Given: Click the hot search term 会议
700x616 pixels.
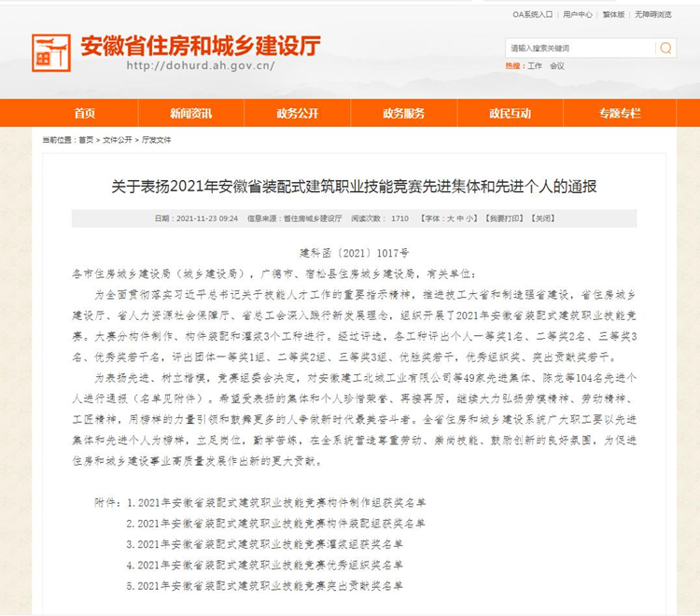Looking at the screenshot, I should (x=557, y=66).
